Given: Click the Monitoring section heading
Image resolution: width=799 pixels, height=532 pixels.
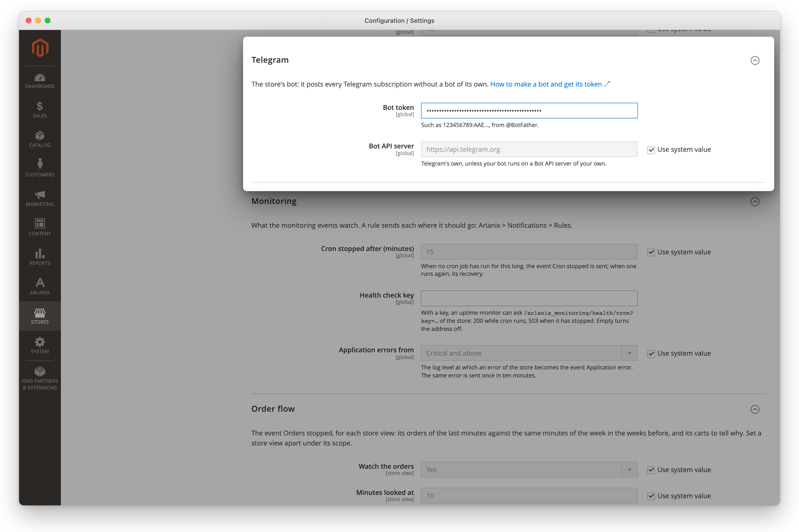Looking at the screenshot, I should point(274,201).
